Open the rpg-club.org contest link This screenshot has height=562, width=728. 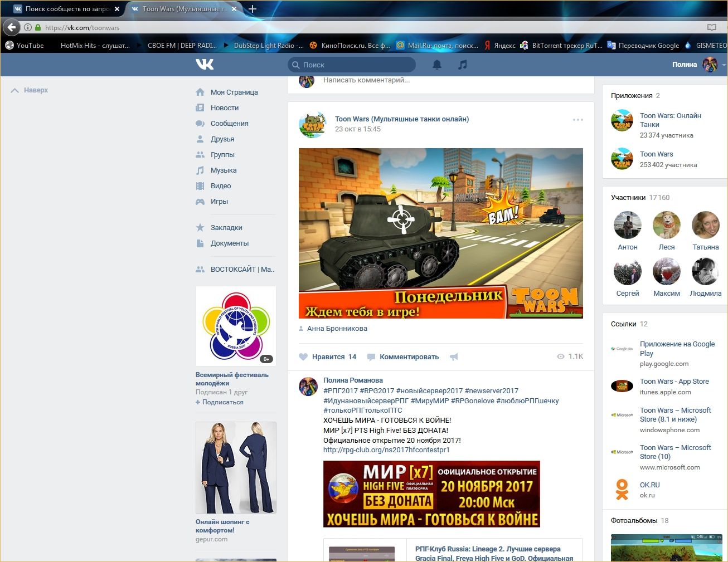pyautogui.click(x=386, y=450)
